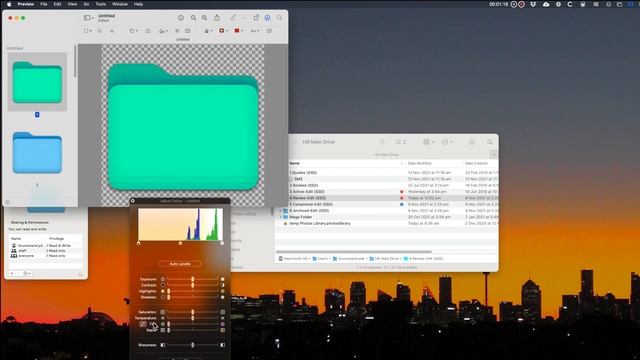Click the Rotate icon in Preview toolbar
The height and width of the screenshot is (360, 640).
click(256, 18)
